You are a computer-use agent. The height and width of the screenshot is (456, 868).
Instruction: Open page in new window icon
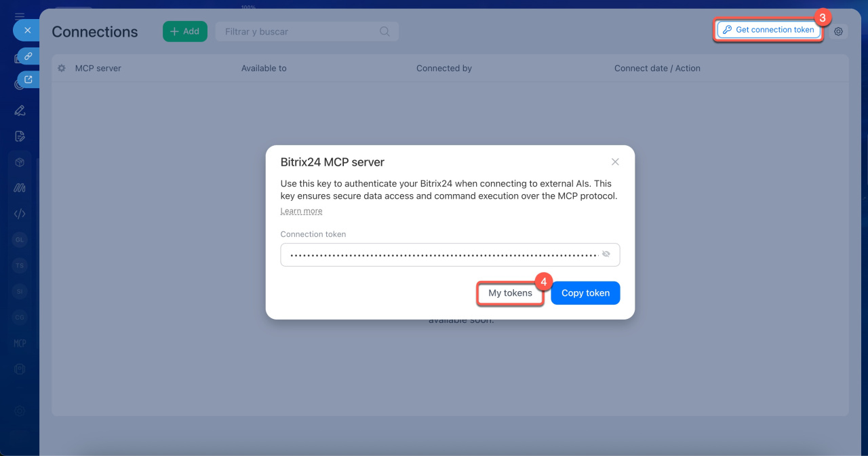[28, 79]
